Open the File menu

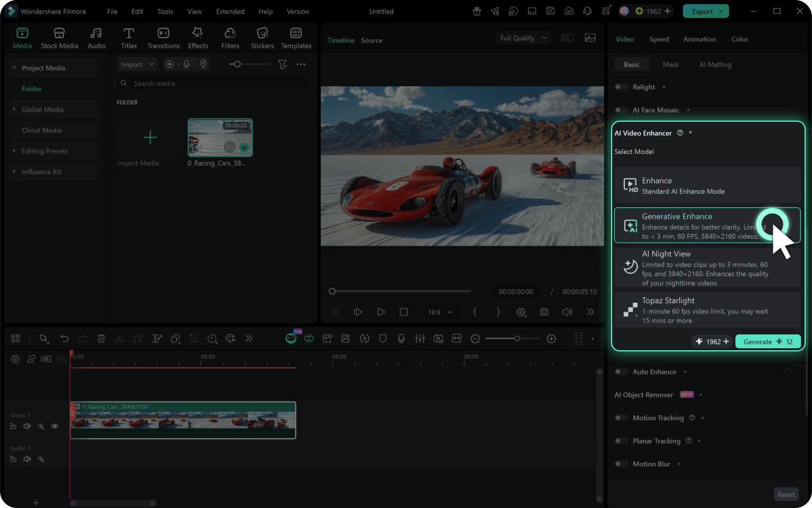112,11
